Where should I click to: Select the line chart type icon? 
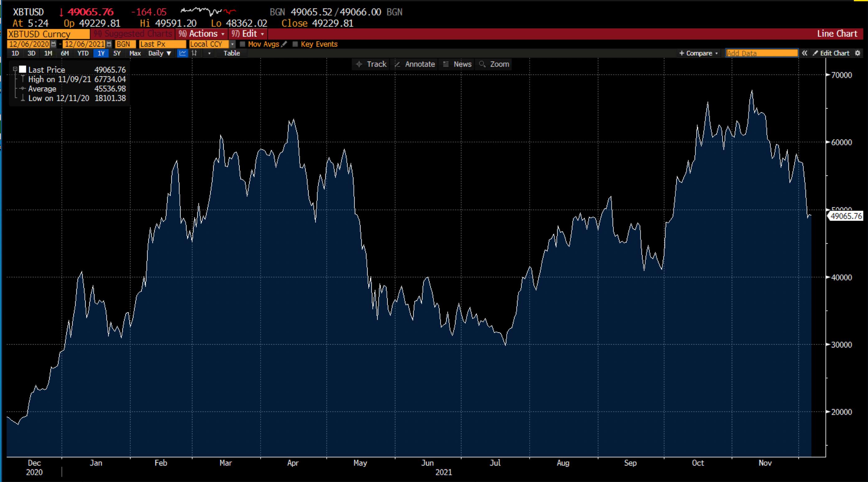[182, 53]
